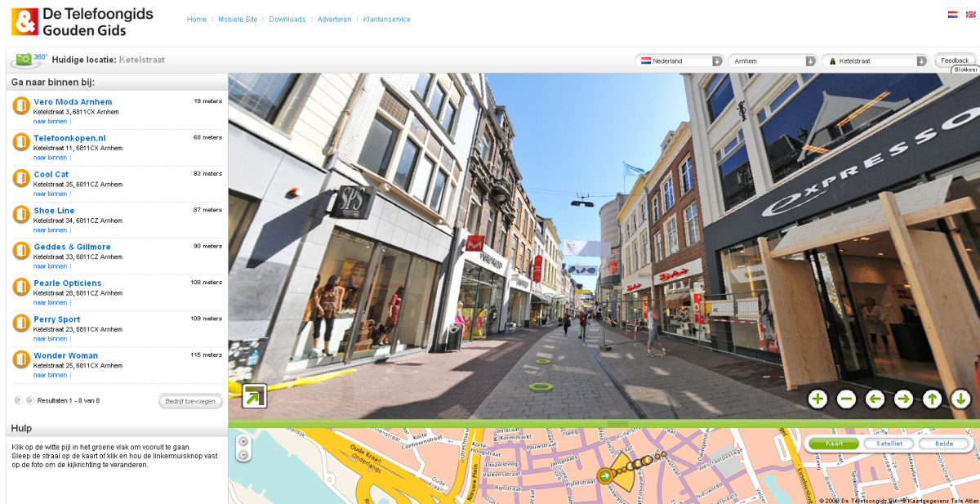This screenshot has height=504, width=980.
Task: Switch language with Dutch flag icon
Action: pos(953,15)
